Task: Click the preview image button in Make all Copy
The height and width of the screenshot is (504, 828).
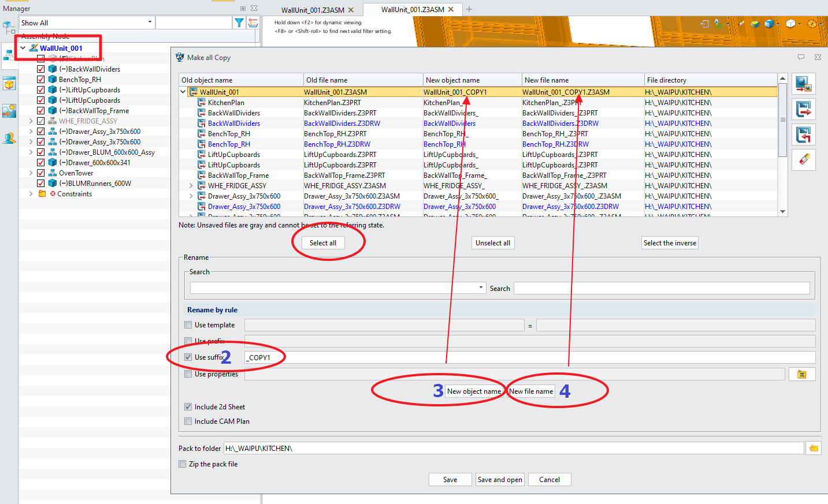Action: pos(803,84)
